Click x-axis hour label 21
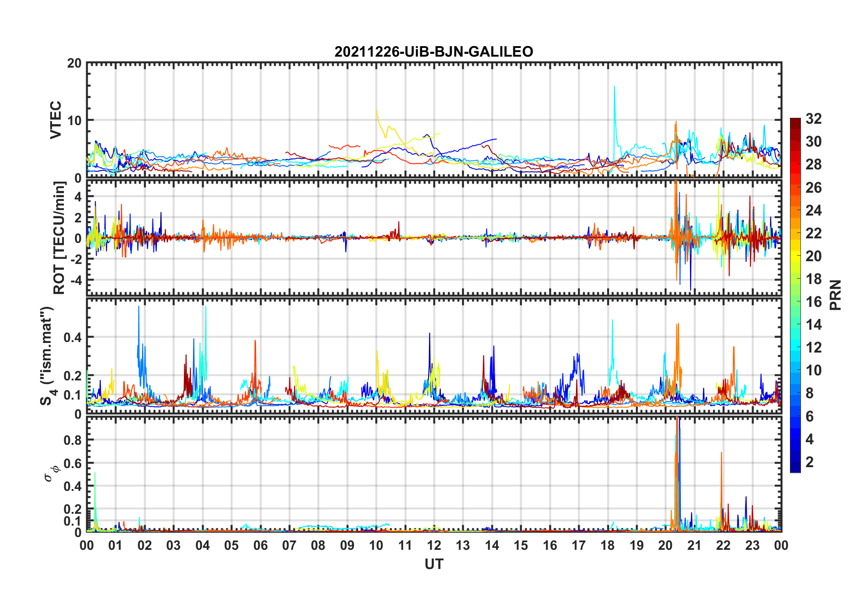The image size is (868, 590). pos(694,545)
